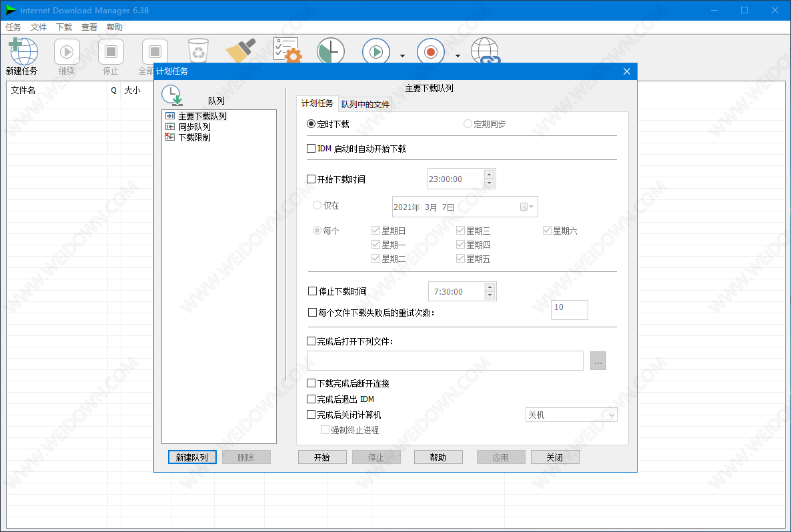The image size is (791, 532).
Task: Switch to the 队列中的文件 tab
Action: pos(365,105)
